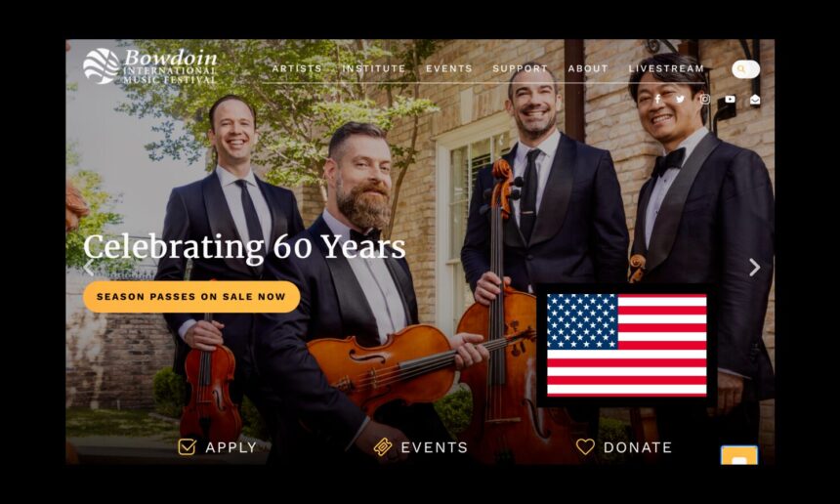Advance to next slide with right chevron
This screenshot has height=504, width=840.
[754, 267]
